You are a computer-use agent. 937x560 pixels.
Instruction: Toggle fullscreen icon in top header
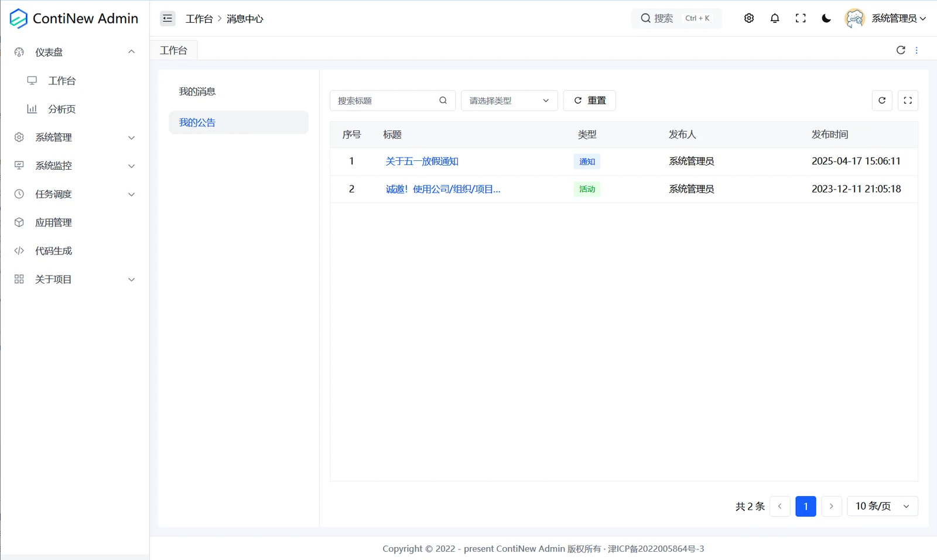801,18
